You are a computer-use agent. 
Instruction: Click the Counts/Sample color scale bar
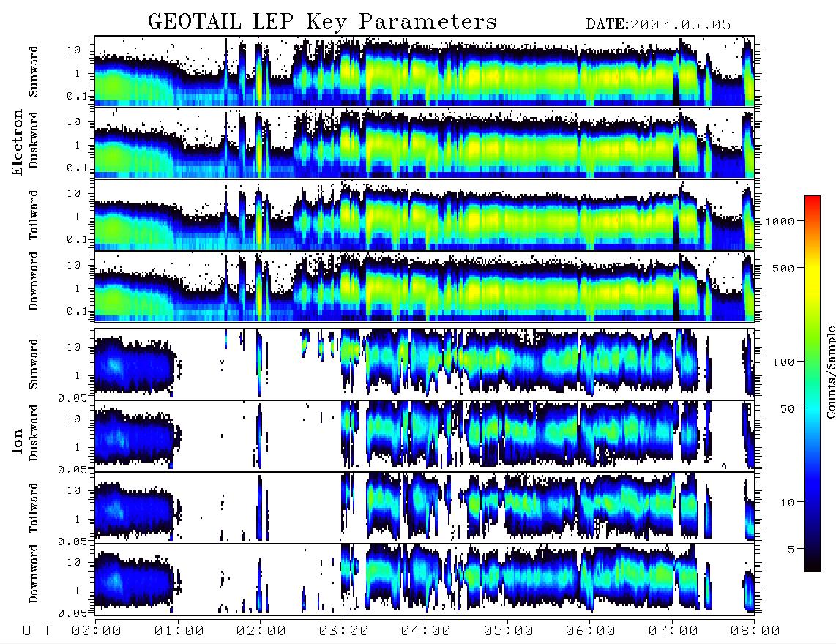tap(813, 383)
